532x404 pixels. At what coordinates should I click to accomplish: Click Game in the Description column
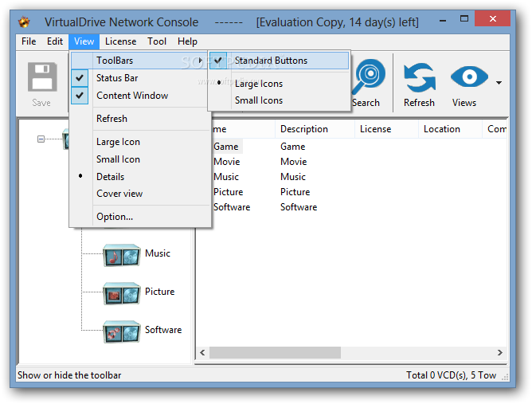[x=293, y=147]
